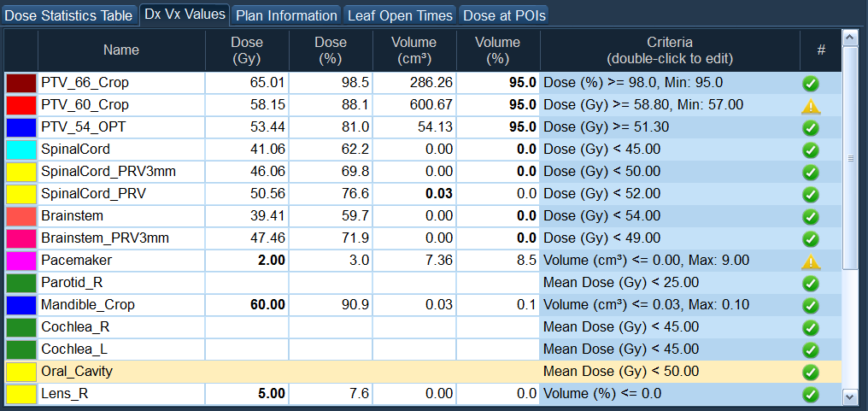868x411 pixels.
Task: Click the green check icon for Brainstem row
Action: click(x=811, y=216)
